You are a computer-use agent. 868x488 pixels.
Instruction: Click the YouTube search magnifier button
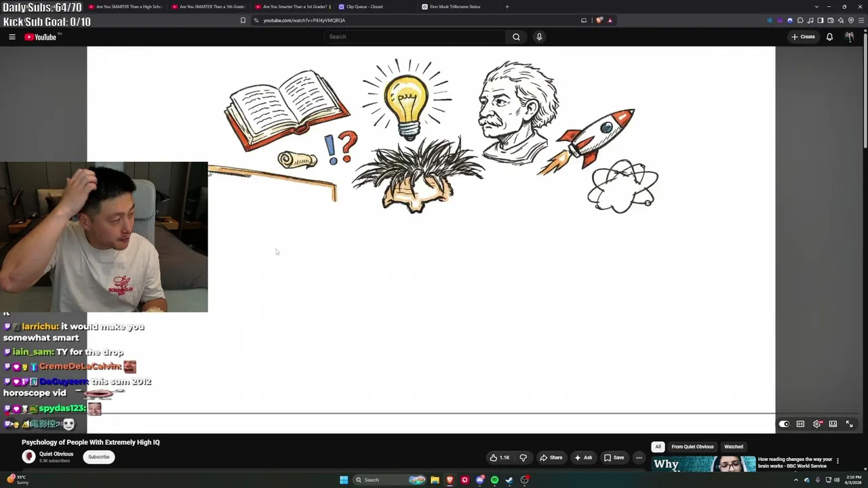click(516, 37)
